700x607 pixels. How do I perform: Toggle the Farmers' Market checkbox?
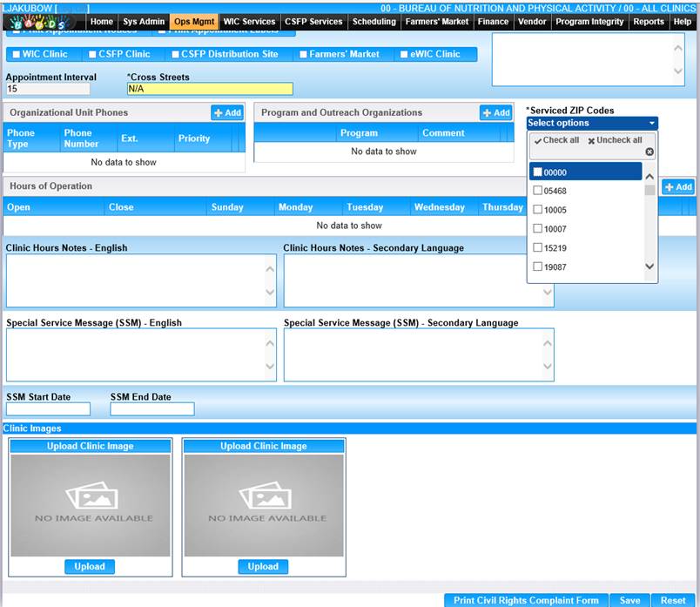[303, 54]
